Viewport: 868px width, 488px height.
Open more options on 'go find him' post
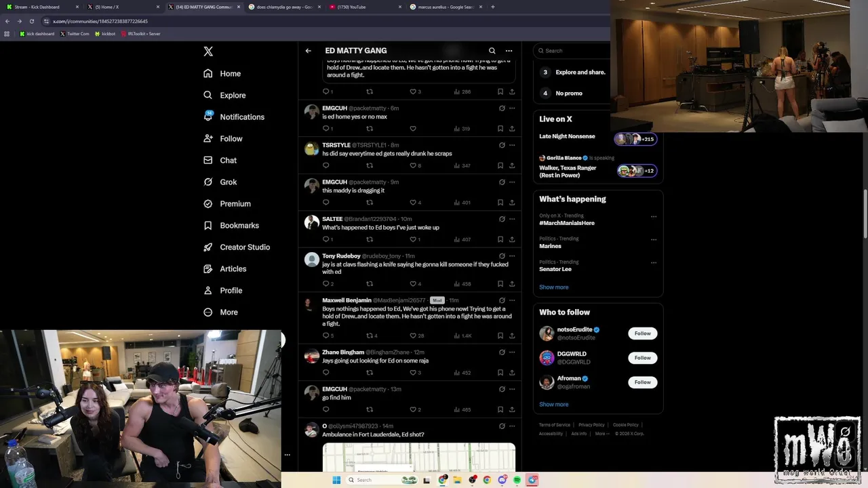pos(512,389)
